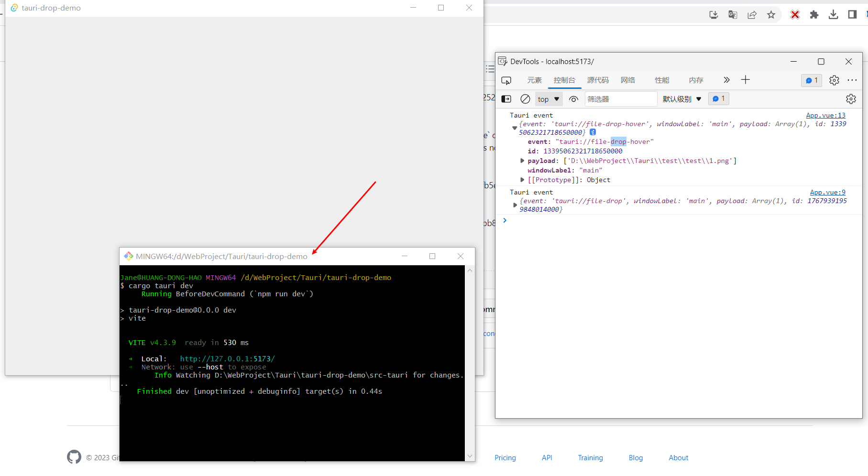The width and height of the screenshot is (868, 476).
Task: Bookmark the page via the star icon
Action: point(771,15)
